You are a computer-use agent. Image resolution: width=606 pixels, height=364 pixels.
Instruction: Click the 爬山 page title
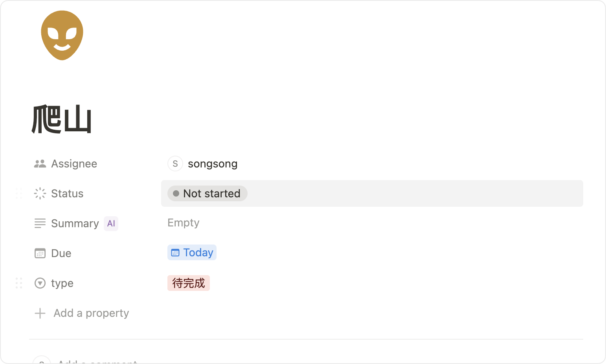pyautogui.click(x=62, y=119)
